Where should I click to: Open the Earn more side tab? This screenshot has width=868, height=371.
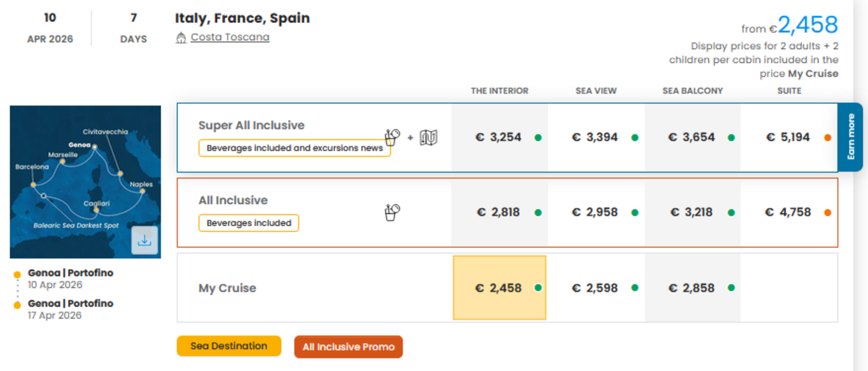click(850, 137)
